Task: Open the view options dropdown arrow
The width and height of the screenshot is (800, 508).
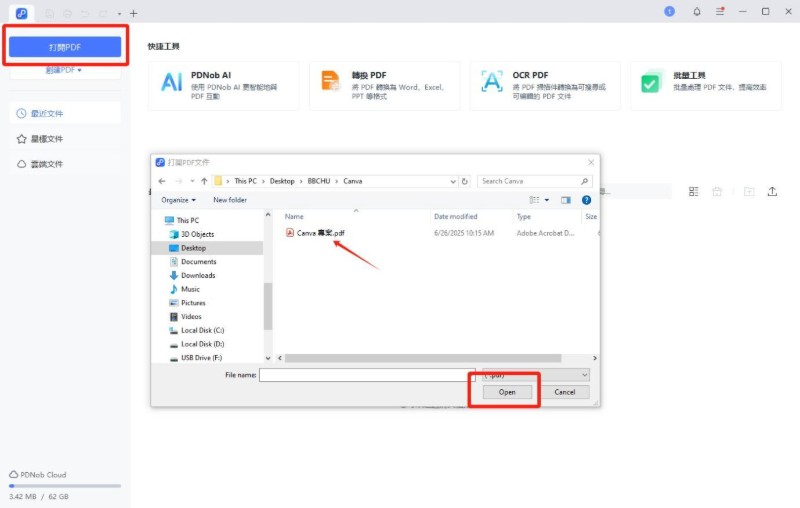Action: point(547,200)
